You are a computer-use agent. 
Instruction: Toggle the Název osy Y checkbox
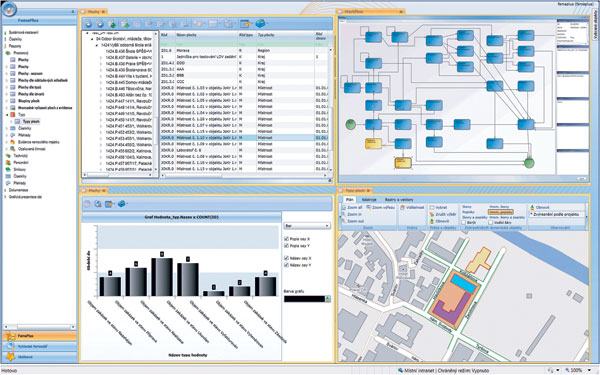click(286, 265)
